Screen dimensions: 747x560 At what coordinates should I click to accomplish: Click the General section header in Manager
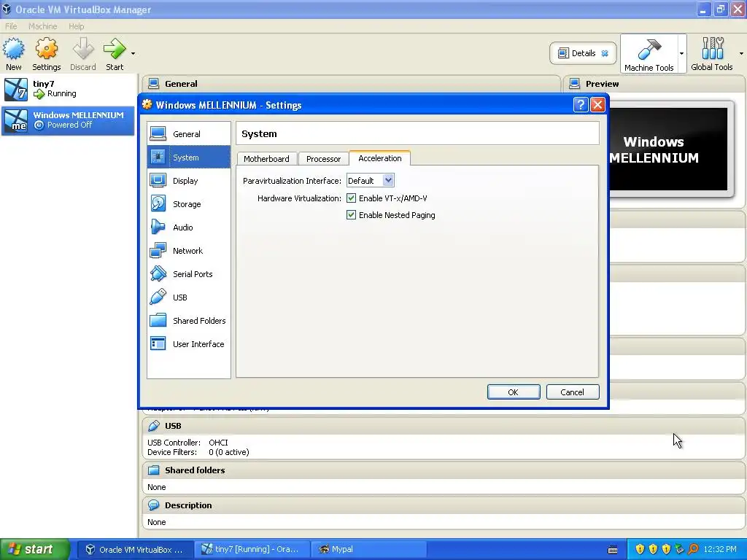click(351, 84)
